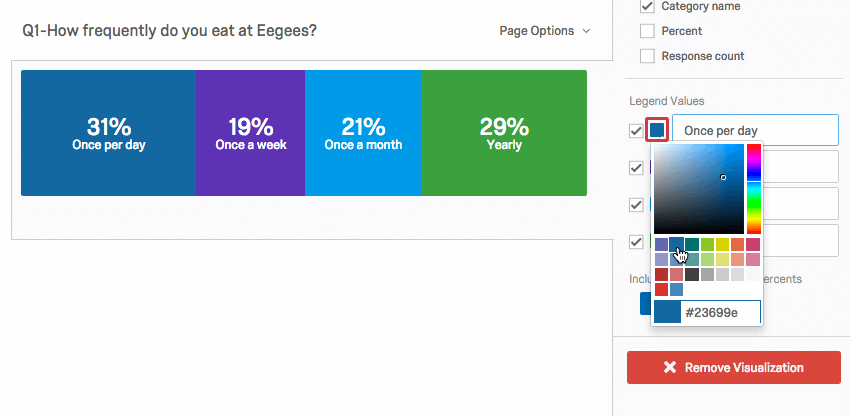Pick the teal preset color swatch

[x=692, y=244]
